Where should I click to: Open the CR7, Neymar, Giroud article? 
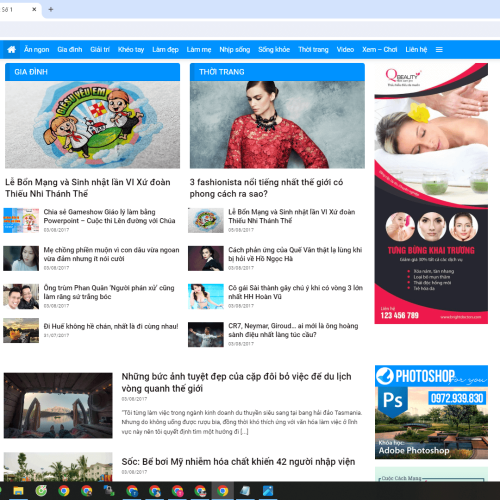293,330
